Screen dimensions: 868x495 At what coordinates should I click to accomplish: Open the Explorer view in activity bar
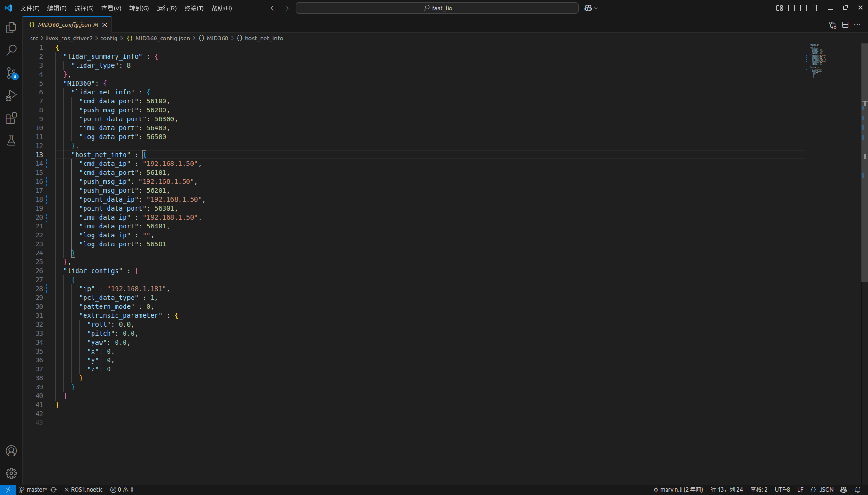(x=11, y=28)
